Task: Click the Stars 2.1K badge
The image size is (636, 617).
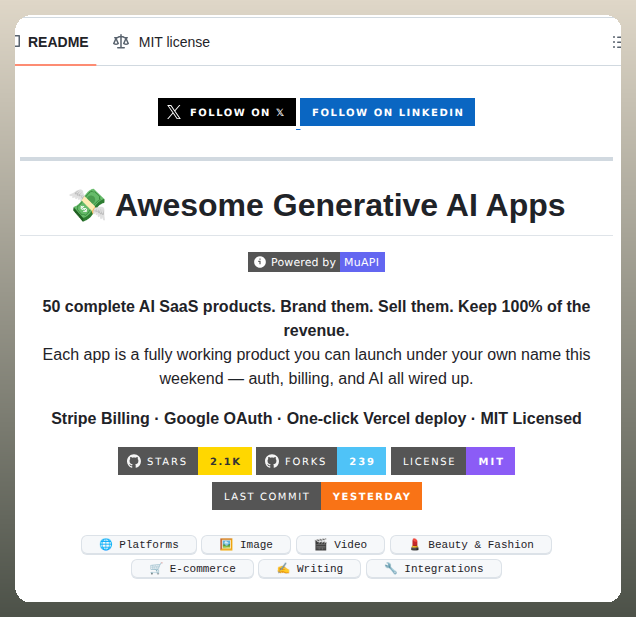Action: pyautogui.click(x=185, y=461)
